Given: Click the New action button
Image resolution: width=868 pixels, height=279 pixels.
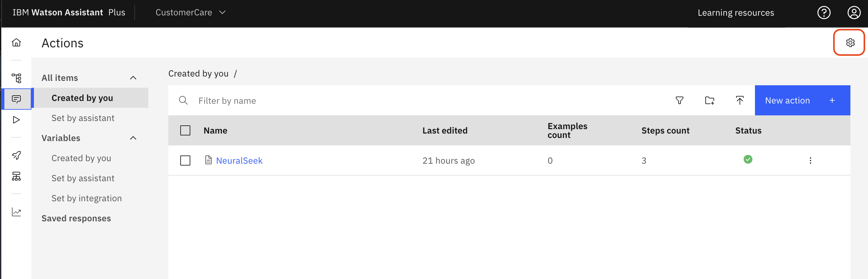Looking at the screenshot, I should (802, 100).
